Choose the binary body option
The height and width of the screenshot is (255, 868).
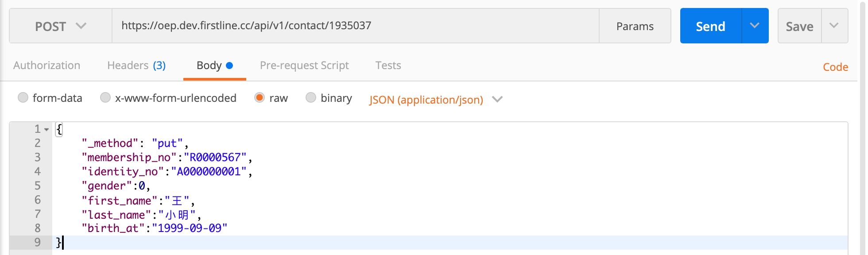pos(311,97)
